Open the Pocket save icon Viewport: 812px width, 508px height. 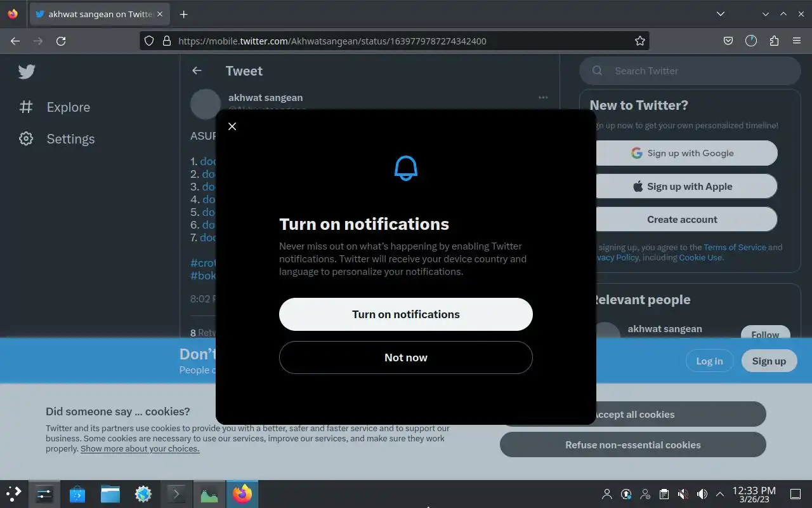tap(728, 41)
